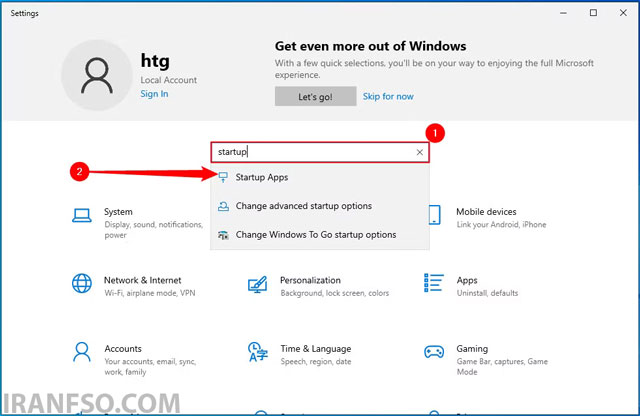Open the System laptop icon
Screen dimensions: 640x416
82,215
